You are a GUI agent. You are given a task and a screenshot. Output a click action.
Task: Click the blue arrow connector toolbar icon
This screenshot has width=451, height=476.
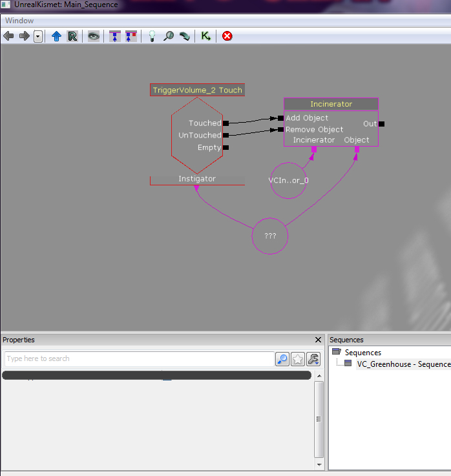(x=115, y=36)
